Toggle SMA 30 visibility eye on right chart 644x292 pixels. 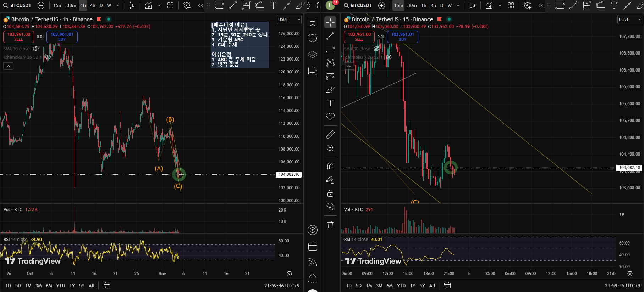tap(376, 49)
